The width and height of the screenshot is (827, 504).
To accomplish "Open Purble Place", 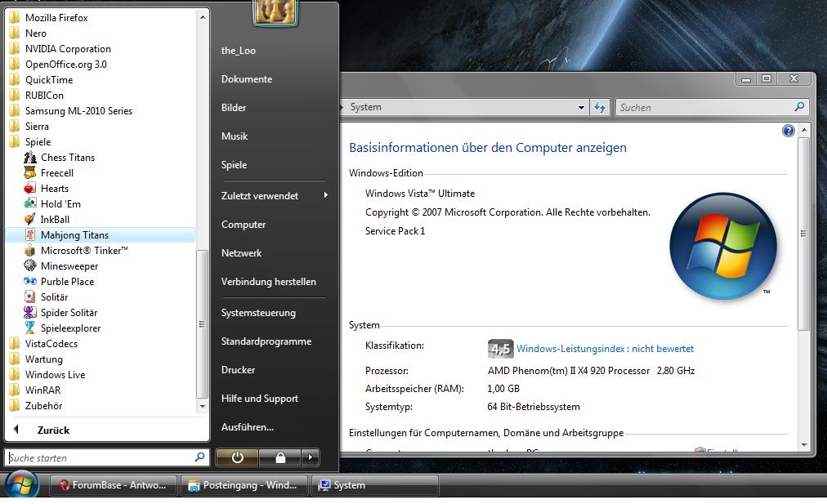I will point(30,282).
